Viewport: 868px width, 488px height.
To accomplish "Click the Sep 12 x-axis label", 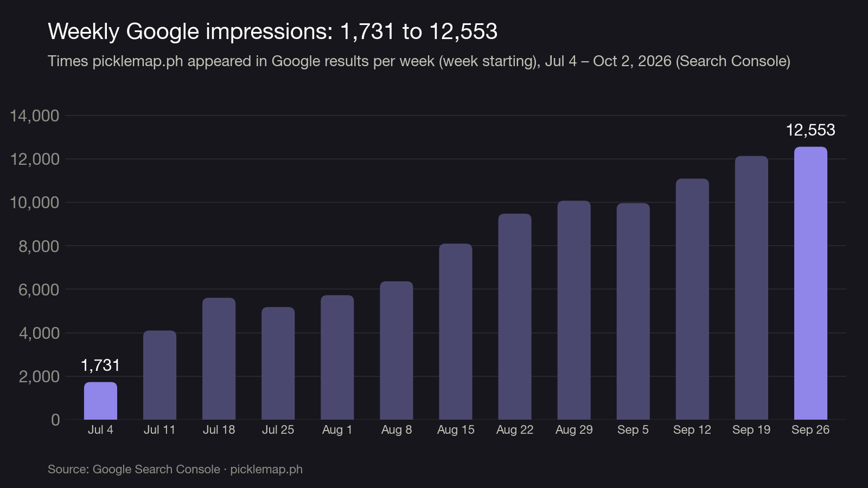I will 692,430.
